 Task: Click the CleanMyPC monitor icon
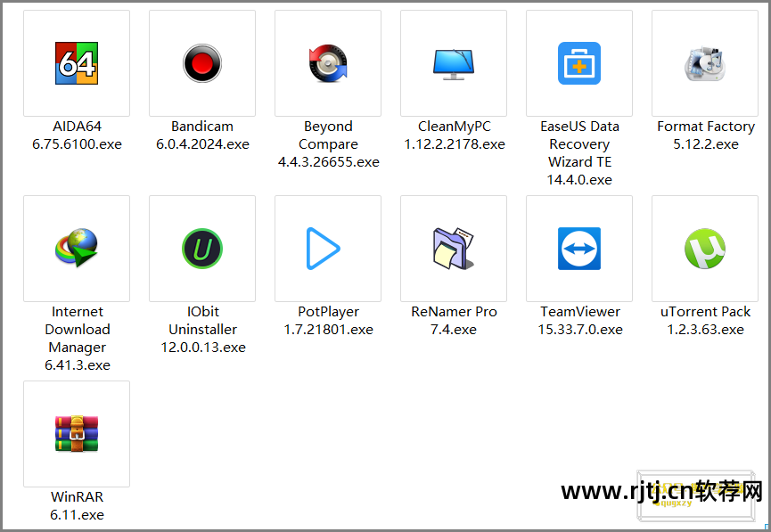point(454,64)
